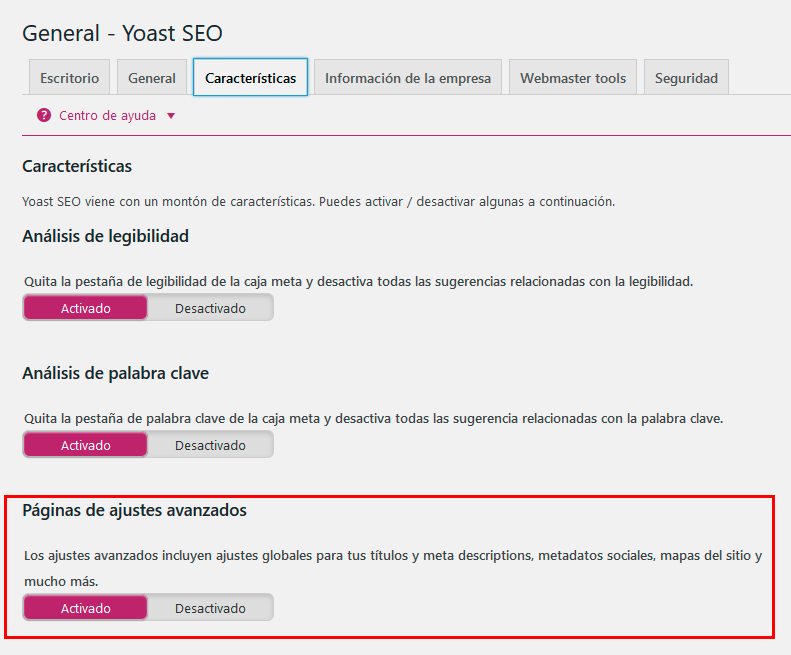Switch to the General tab

152,78
